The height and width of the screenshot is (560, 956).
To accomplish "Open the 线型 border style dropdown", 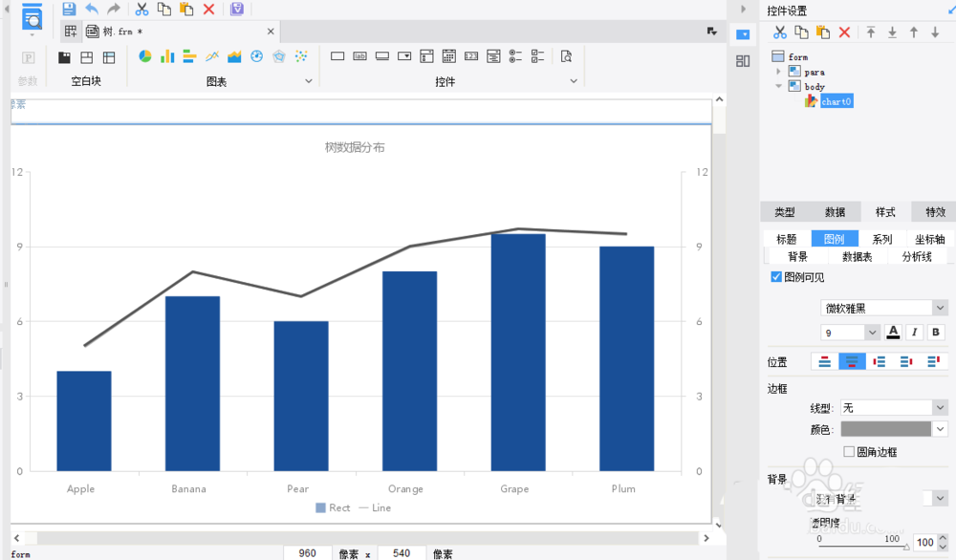I will point(894,408).
